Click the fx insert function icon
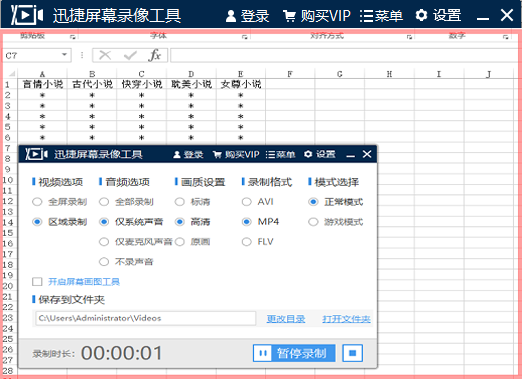This screenshot has height=379, width=522. coord(155,55)
